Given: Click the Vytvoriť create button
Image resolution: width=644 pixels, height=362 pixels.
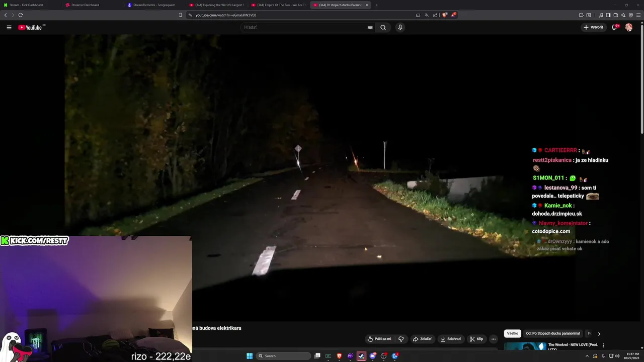Looking at the screenshot, I should pyautogui.click(x=593, y=28).
